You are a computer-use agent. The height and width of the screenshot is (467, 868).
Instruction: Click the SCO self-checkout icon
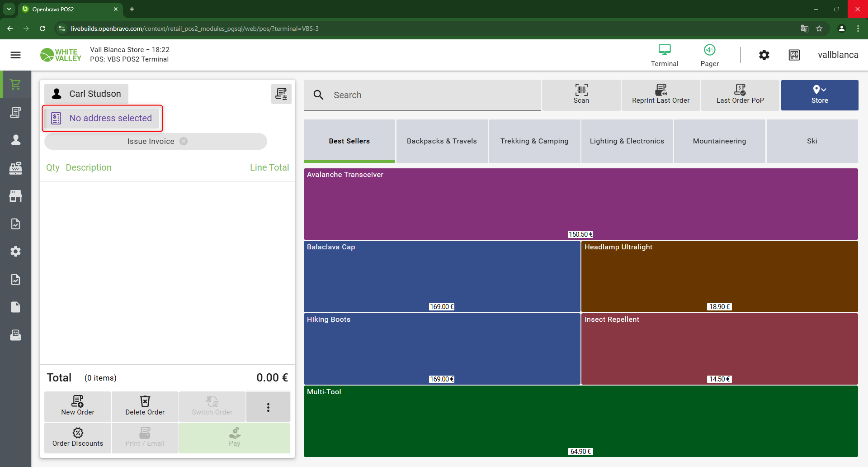tap(794, 55)
